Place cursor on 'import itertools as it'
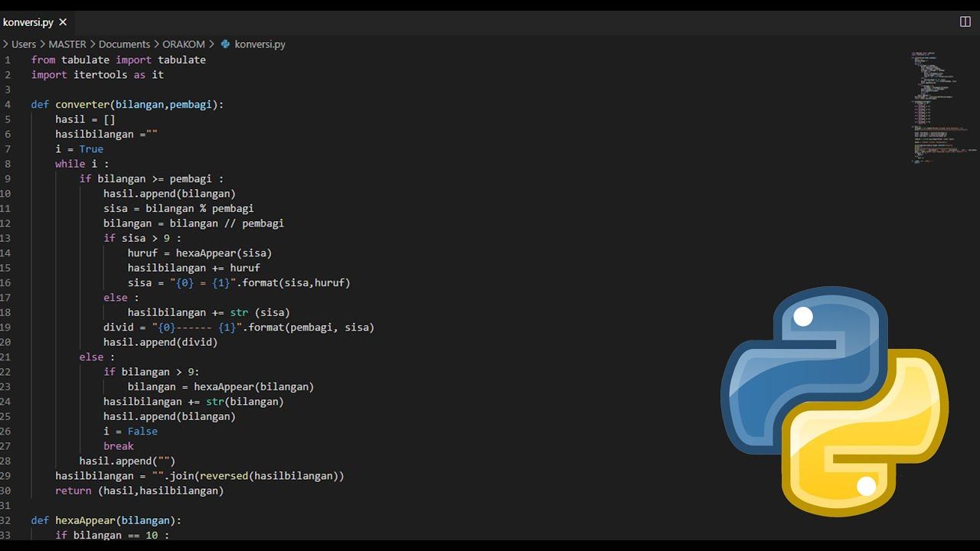The image size is (980, 551). pyautogui.click(x=97, y=75)
